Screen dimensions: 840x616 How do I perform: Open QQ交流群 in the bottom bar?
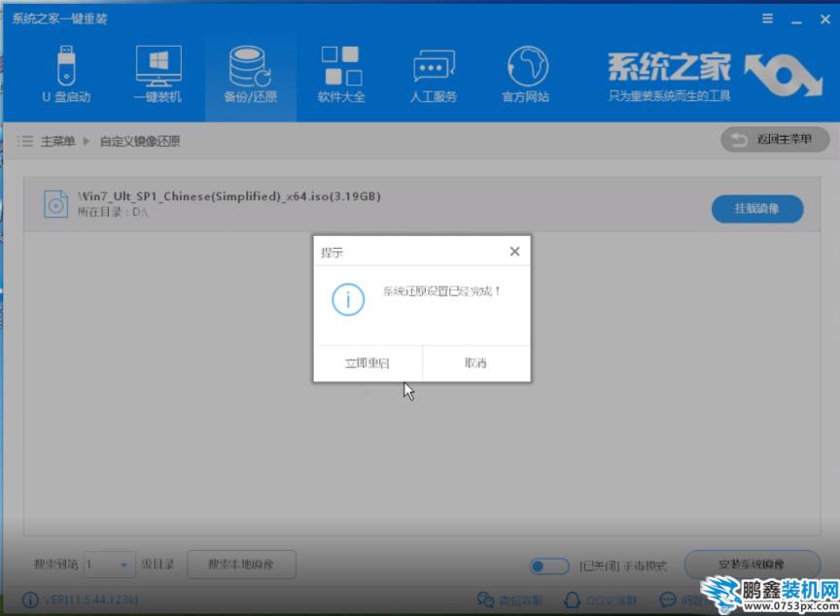pyautogui.click(x=601, y=599)
